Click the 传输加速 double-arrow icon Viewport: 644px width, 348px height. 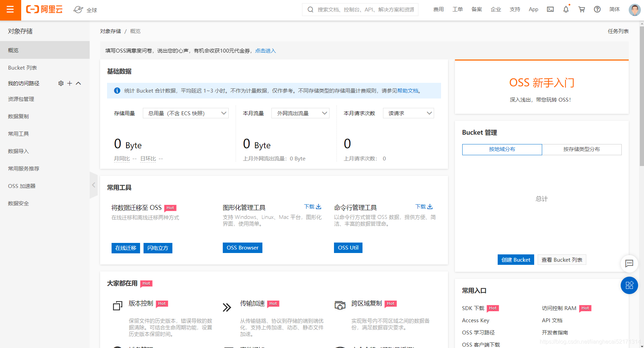coord(227,307)
